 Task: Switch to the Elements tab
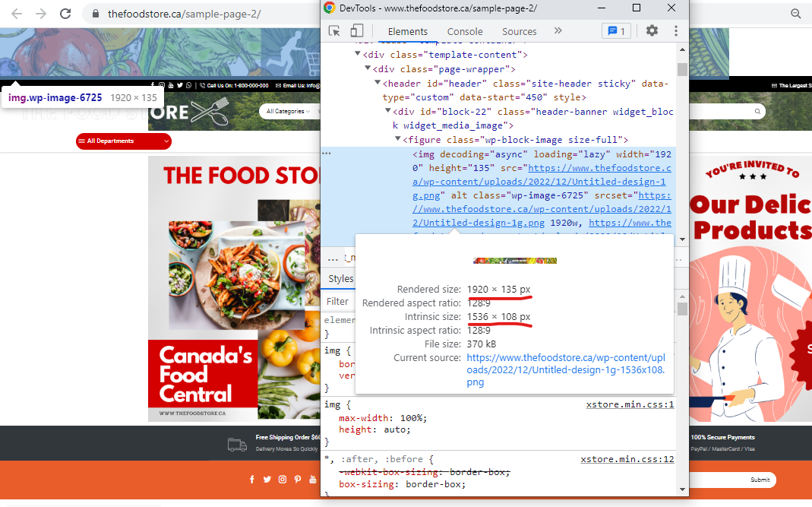point(408,32)
